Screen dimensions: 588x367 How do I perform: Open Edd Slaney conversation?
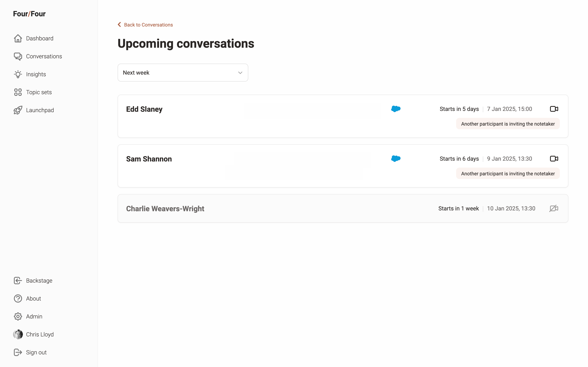coord(144,109)
